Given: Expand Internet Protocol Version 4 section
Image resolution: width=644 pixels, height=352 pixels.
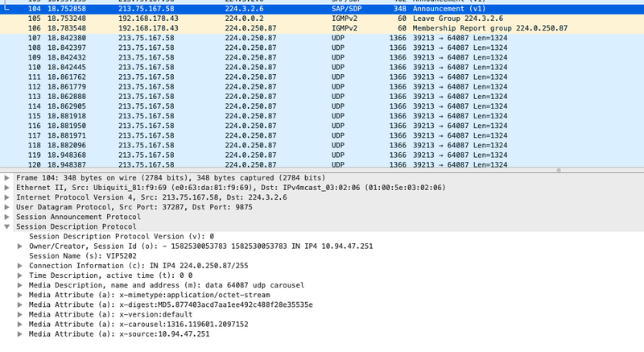Looking at the screenshot, I should pos(6,197).
